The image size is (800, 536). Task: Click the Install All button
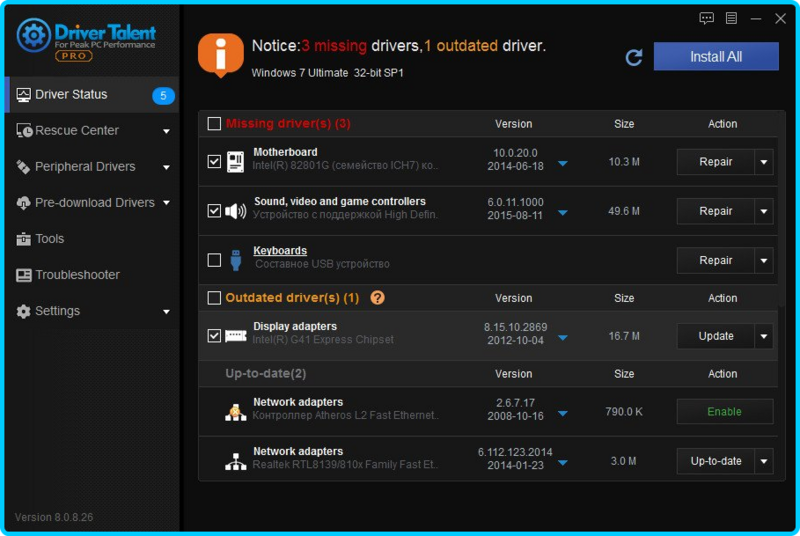[716, 57]
